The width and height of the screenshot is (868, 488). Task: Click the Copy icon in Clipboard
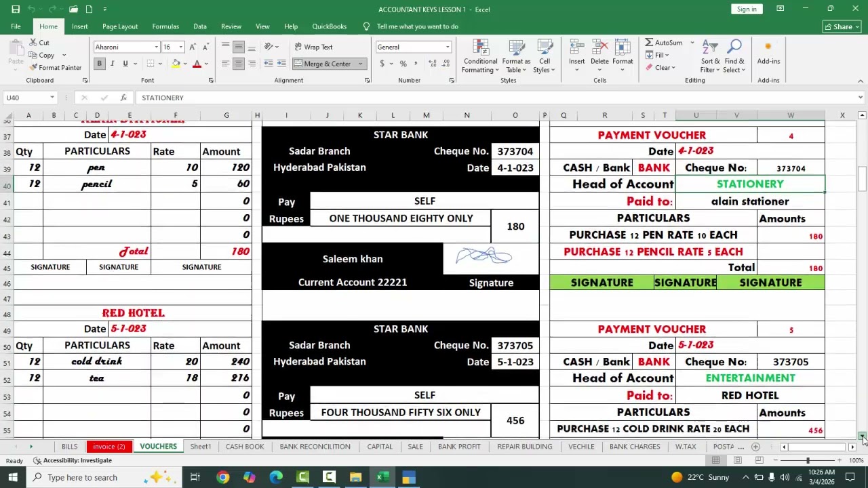[33, 55]
